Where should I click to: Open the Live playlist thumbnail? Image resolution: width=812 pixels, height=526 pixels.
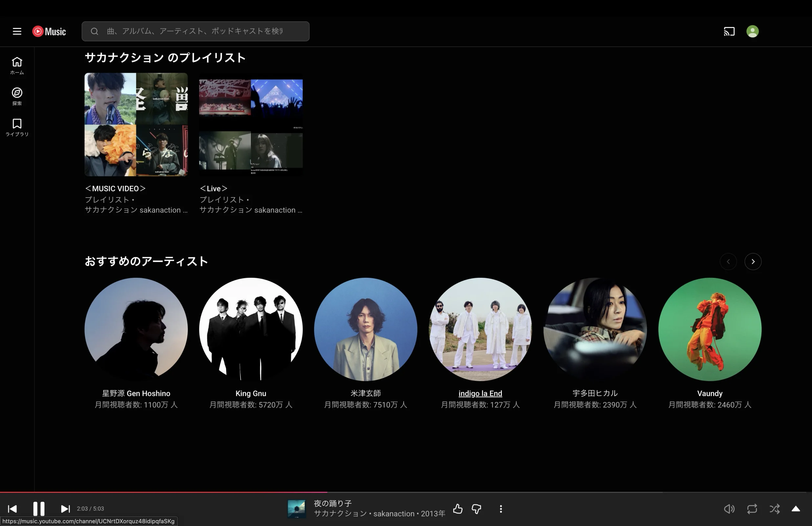pyautogui.click(x=251, y=124)
